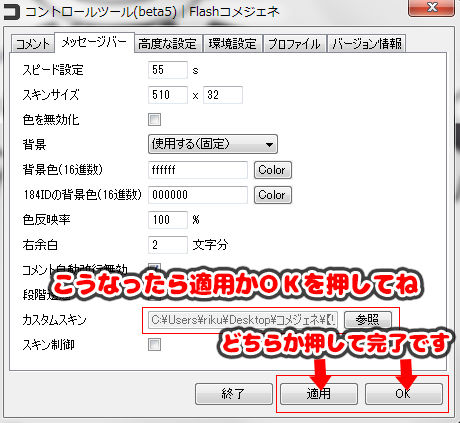Click the 184IDの背景色 hex field 000000
The width and height of the screenshot is (460, 423).
pyautogui.click(x=198, y=195)
